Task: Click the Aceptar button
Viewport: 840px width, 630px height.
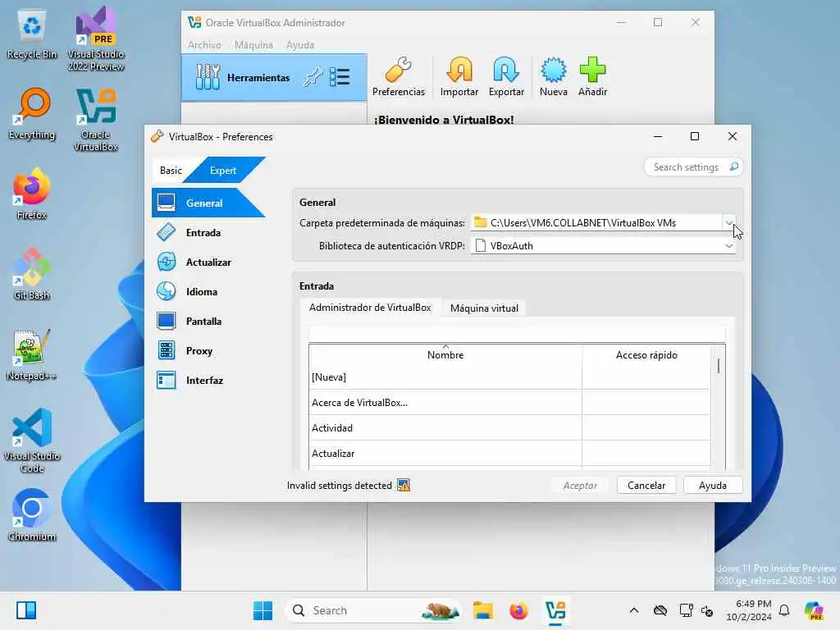Action: 580,486
